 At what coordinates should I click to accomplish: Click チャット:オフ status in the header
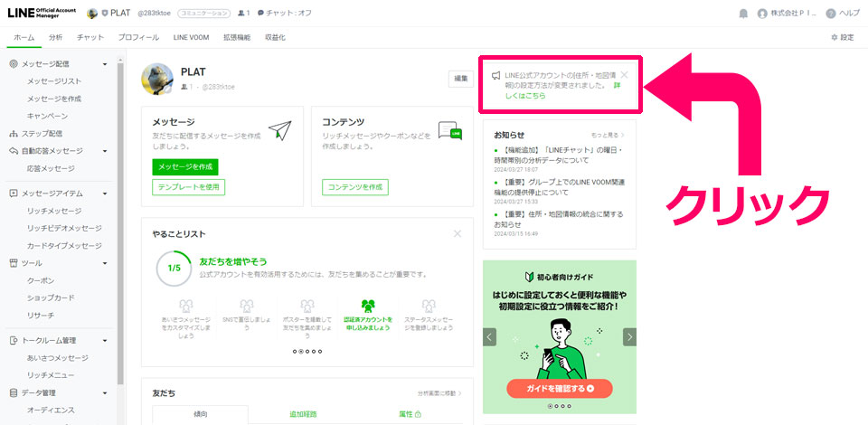(x=285, y=14)
